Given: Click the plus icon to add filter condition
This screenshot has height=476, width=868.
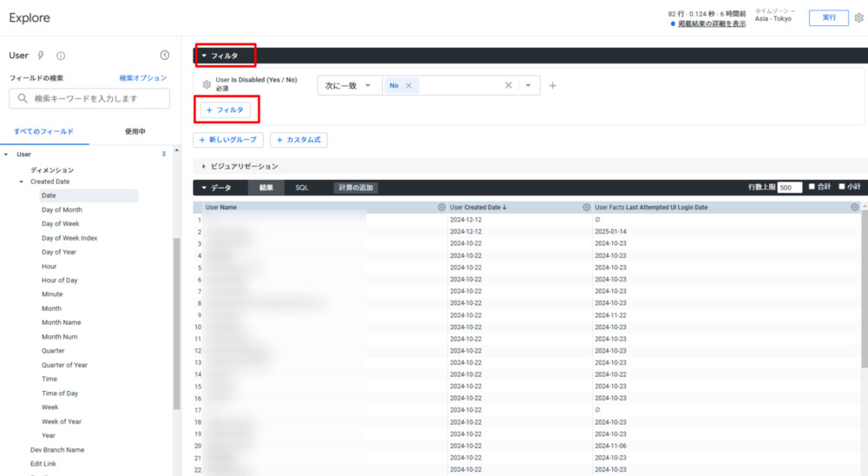Looking at the screenshot, I should click(553, 85).
